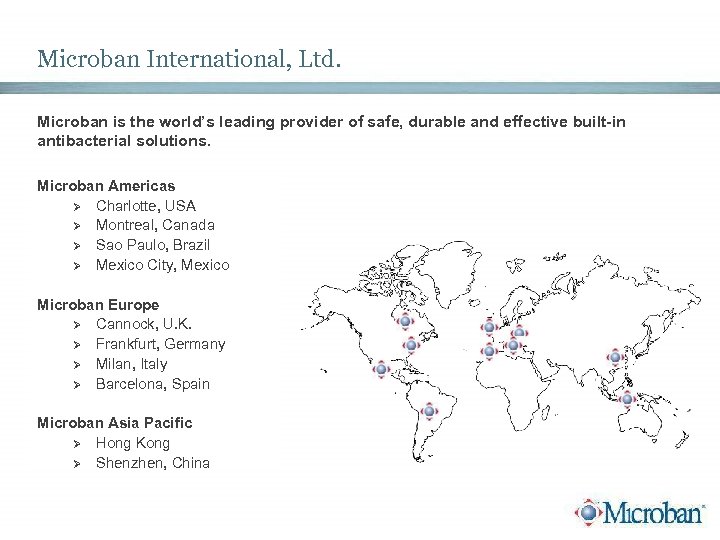The image size is (720, 540).
Task: Click the Microban logo in the corner
Action: (640, 512)
